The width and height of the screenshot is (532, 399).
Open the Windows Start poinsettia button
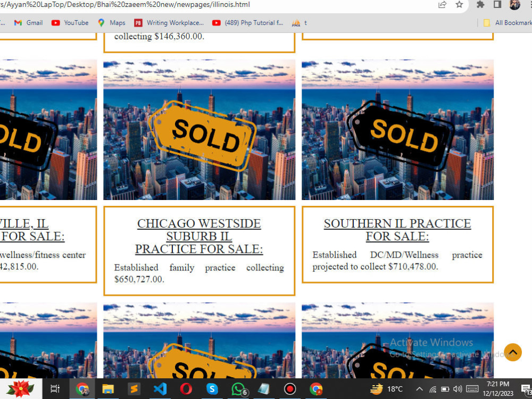click(x=20, y=389)
